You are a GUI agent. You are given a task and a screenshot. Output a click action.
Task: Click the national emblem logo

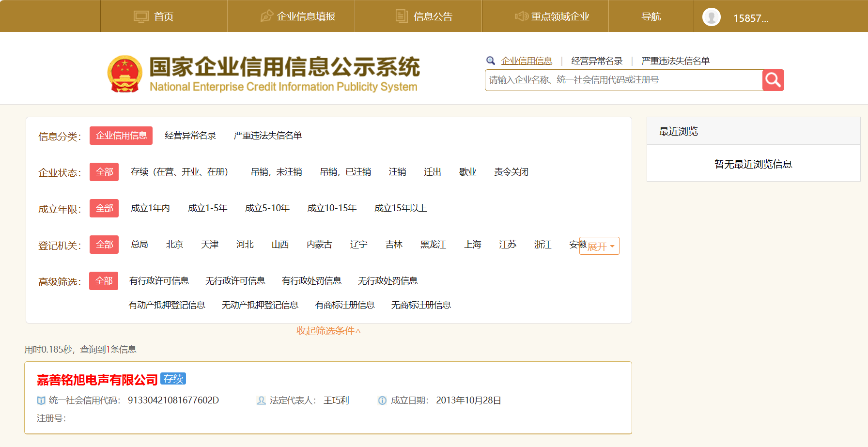click(x=125, y=74)
